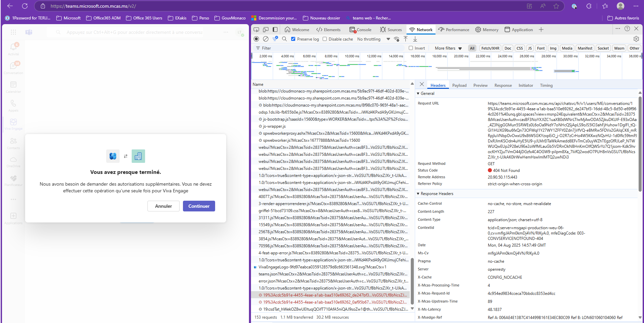
Task: Click the inspect element picker icon
Action: coord(256,29)
